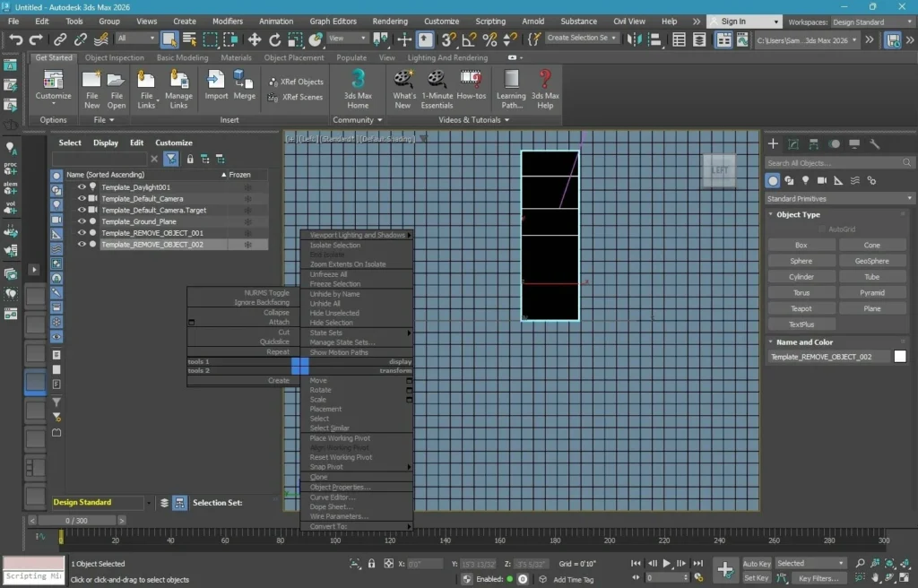Click the white object color swatch
918x588 pixels.
coord(900,356)
